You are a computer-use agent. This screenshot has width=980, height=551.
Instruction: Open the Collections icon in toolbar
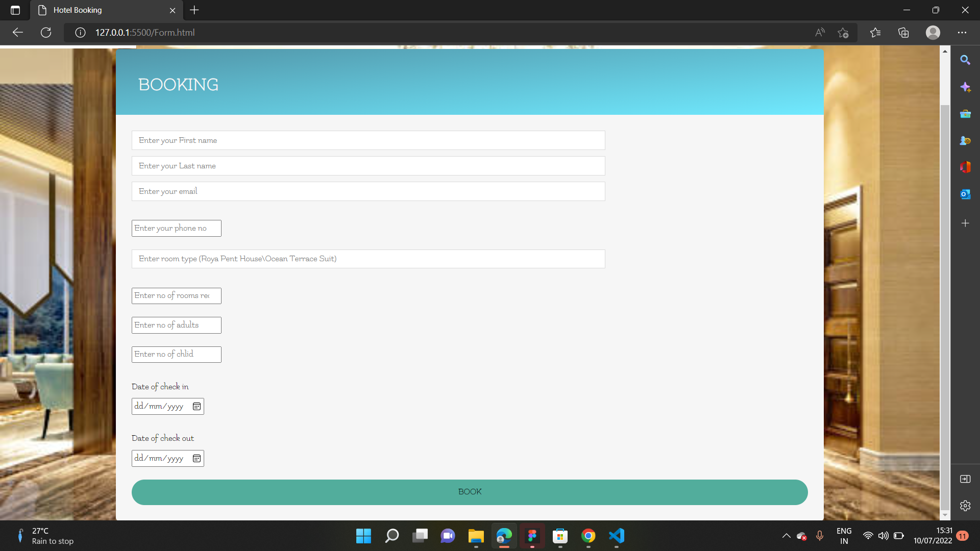coord(903,33)
